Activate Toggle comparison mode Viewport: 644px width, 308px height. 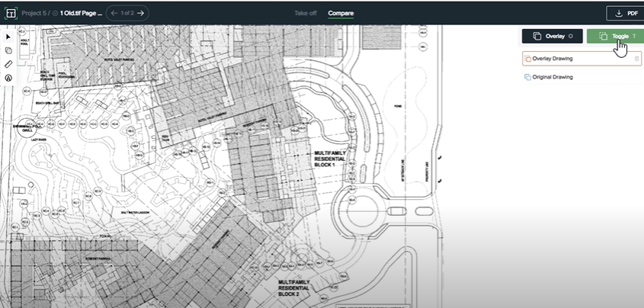[x=615, y=36]
